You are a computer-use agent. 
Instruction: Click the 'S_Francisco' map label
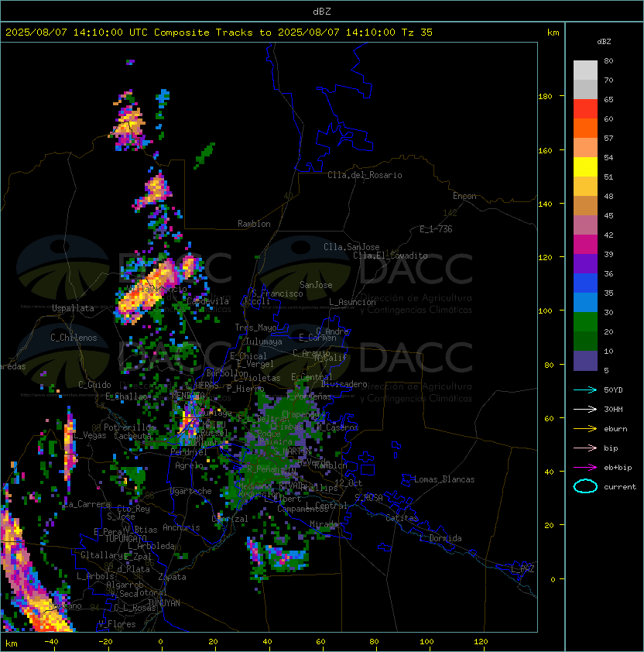click(x=277, y=293)
